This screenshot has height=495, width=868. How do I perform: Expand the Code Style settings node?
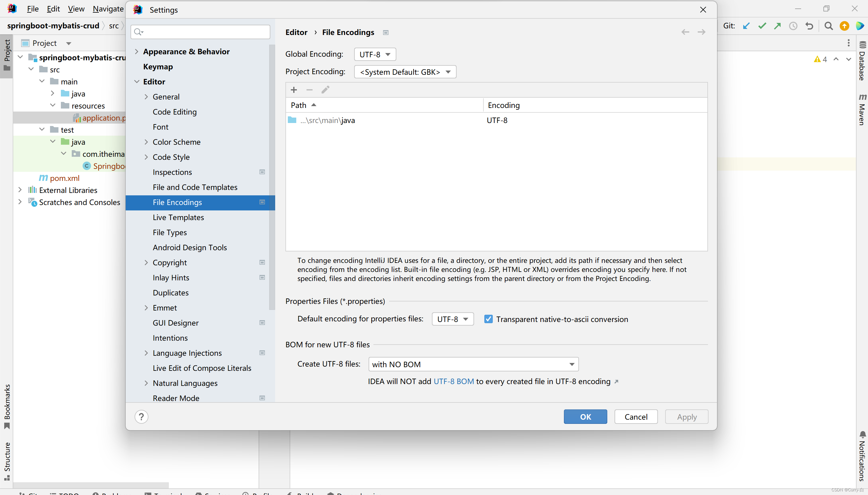(146, 157)
